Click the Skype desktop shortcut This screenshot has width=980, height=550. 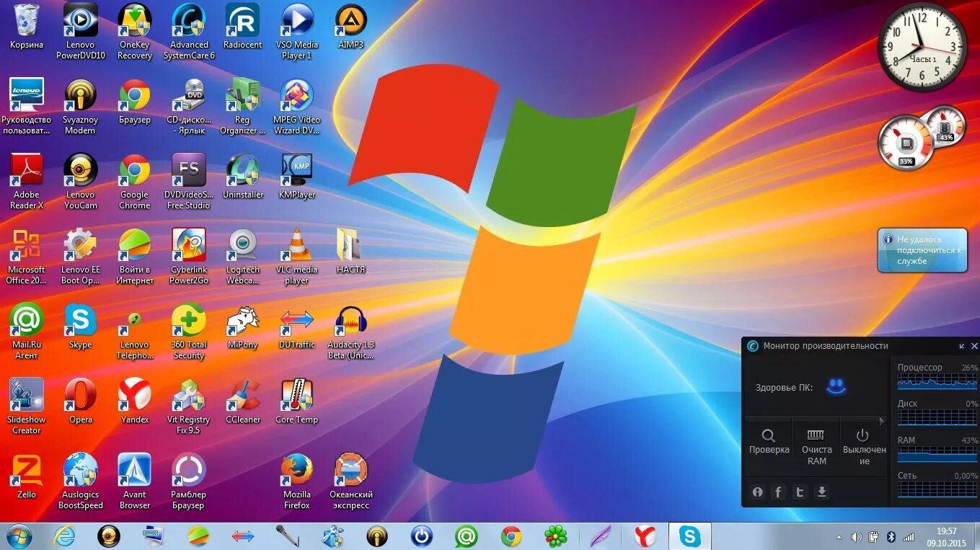(x=81, y=327)
